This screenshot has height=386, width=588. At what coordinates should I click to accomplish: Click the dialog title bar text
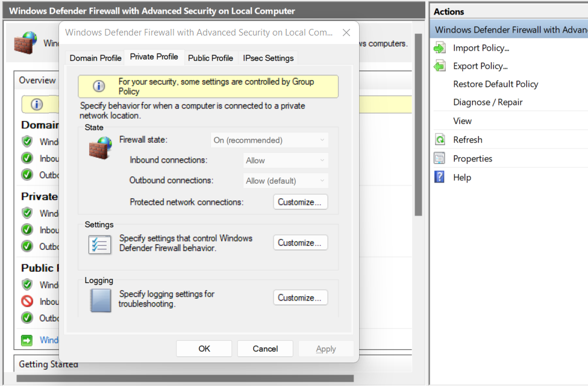click(199, 33)
